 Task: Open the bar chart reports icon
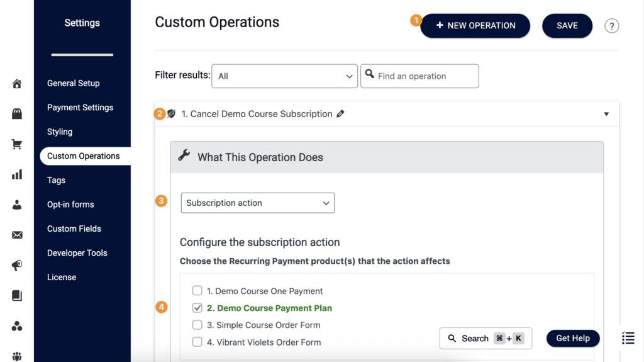17,174
